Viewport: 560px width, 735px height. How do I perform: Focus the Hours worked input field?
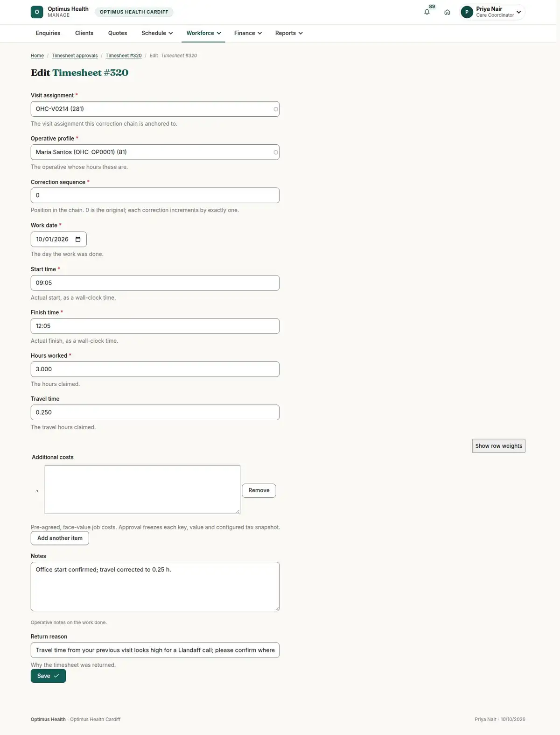[155, 369]
